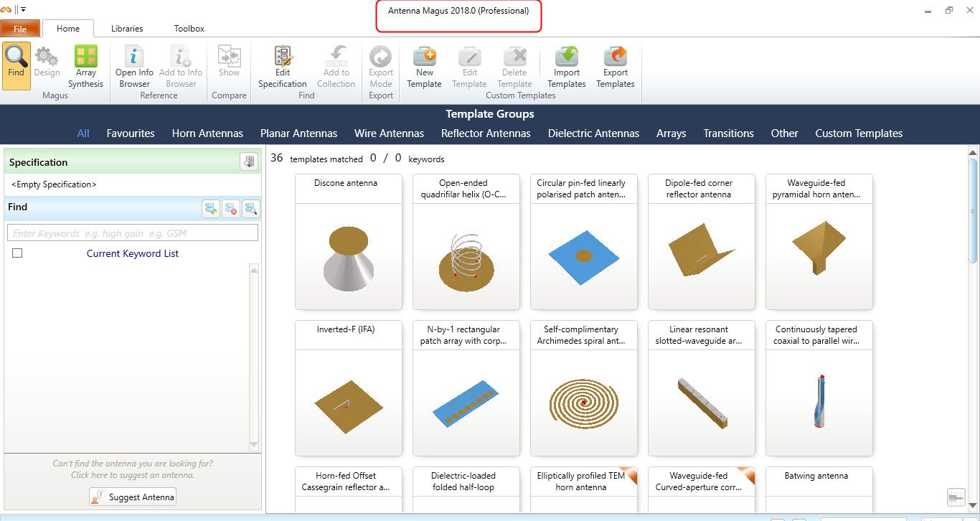Click the magnifier keyword list icon
This screenshot has height=521, width=980.
[x=250, y=209]
